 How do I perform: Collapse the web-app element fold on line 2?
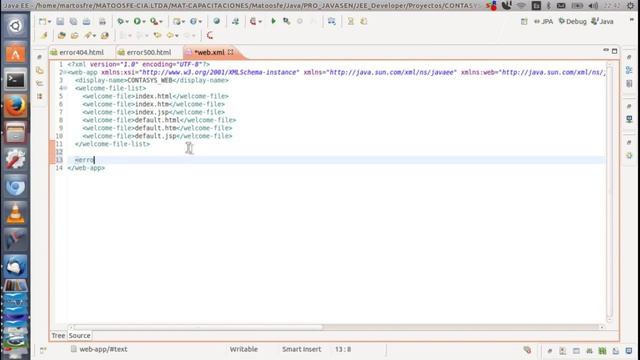pyautogui.click(x=65, y=72)
